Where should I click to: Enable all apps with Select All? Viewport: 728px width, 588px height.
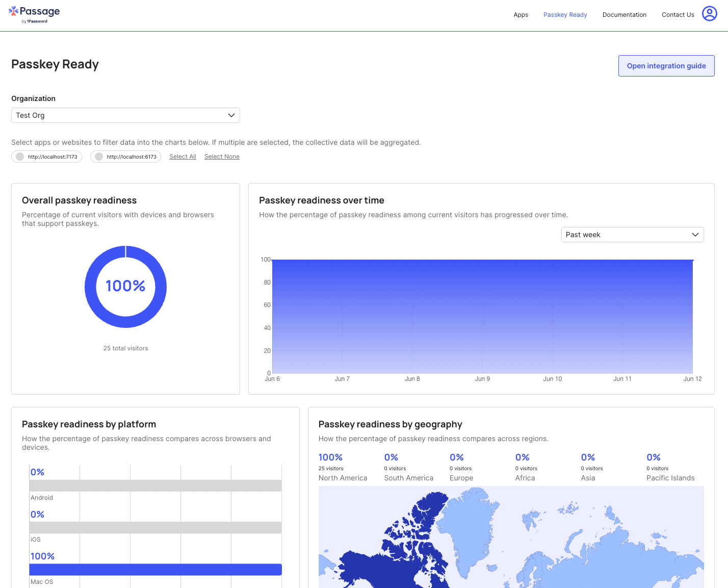183,156
